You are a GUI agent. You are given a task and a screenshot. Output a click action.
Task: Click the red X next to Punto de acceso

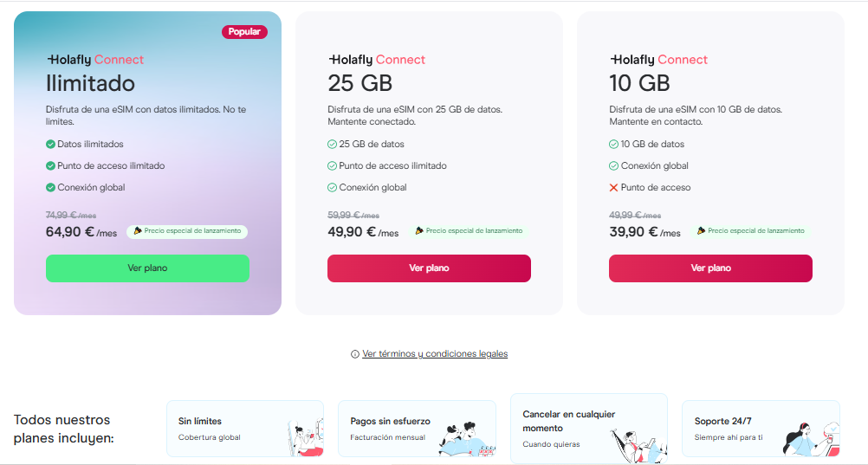coord(613,188)
